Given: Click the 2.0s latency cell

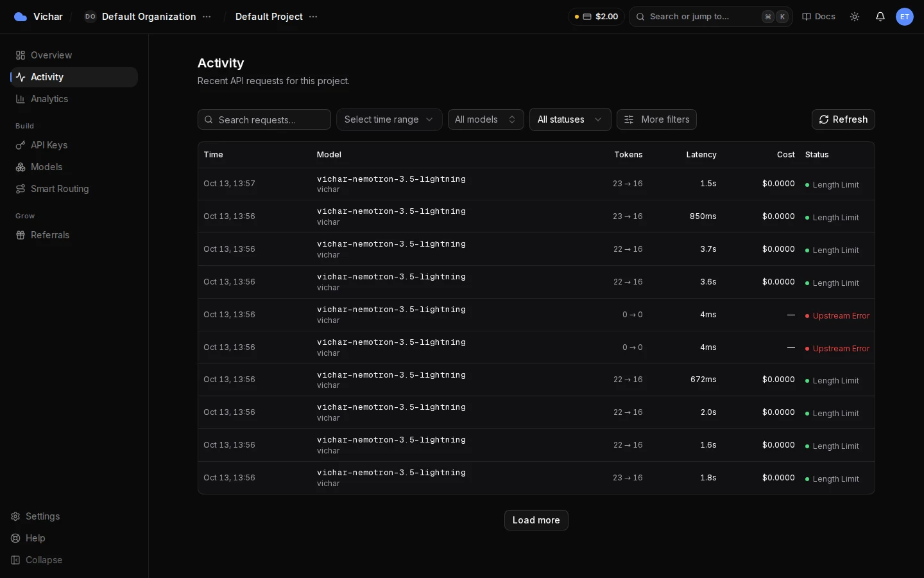Looking at the screenshot, I should [708, 412].
